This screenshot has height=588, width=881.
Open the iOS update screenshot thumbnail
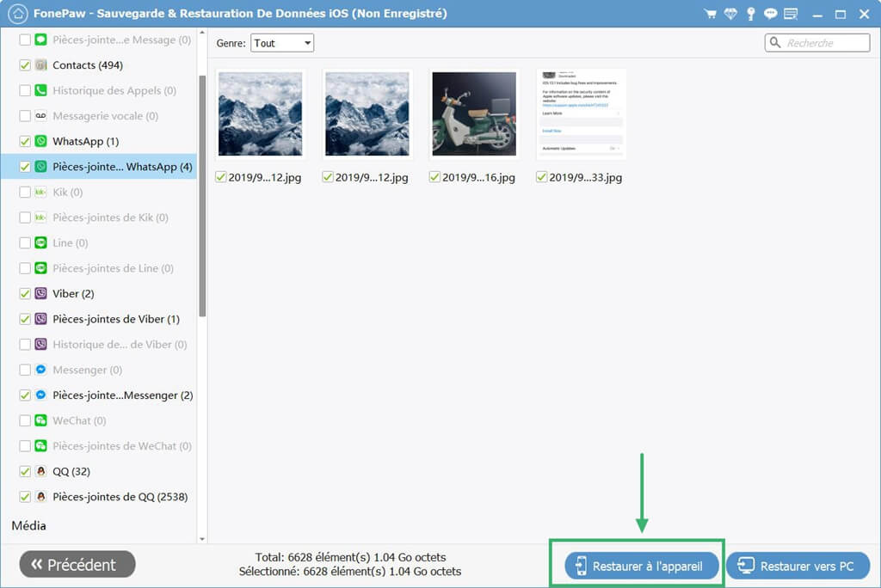click(581, 114)
